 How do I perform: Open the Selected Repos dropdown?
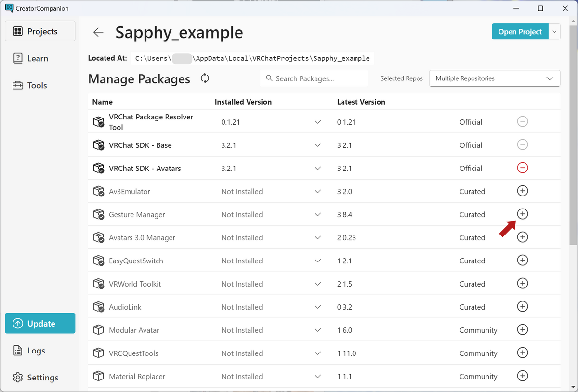pos(494,78)
